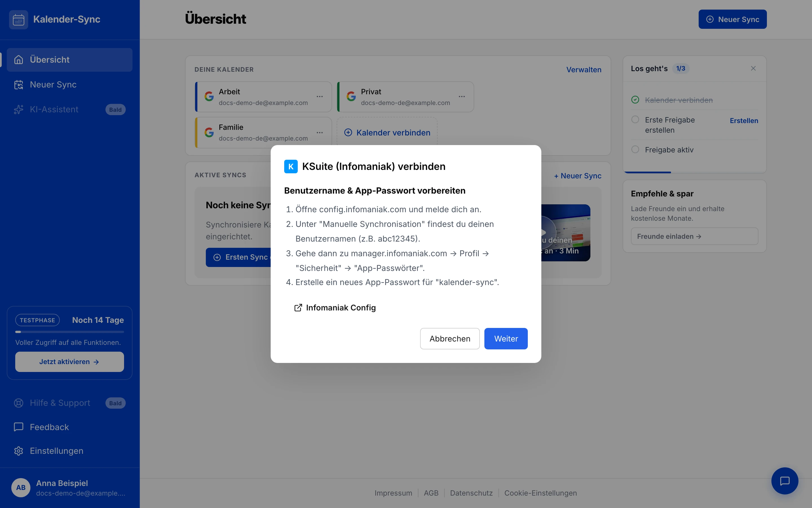Open the AGB footer link

click(431, 493)
